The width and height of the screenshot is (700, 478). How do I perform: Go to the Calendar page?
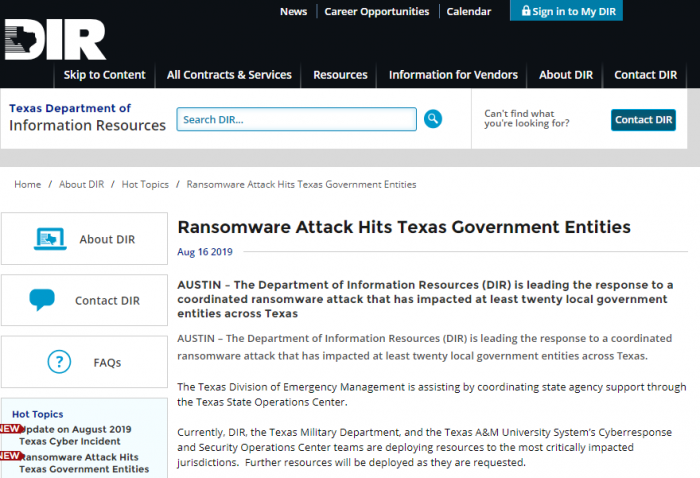point(468,12)
